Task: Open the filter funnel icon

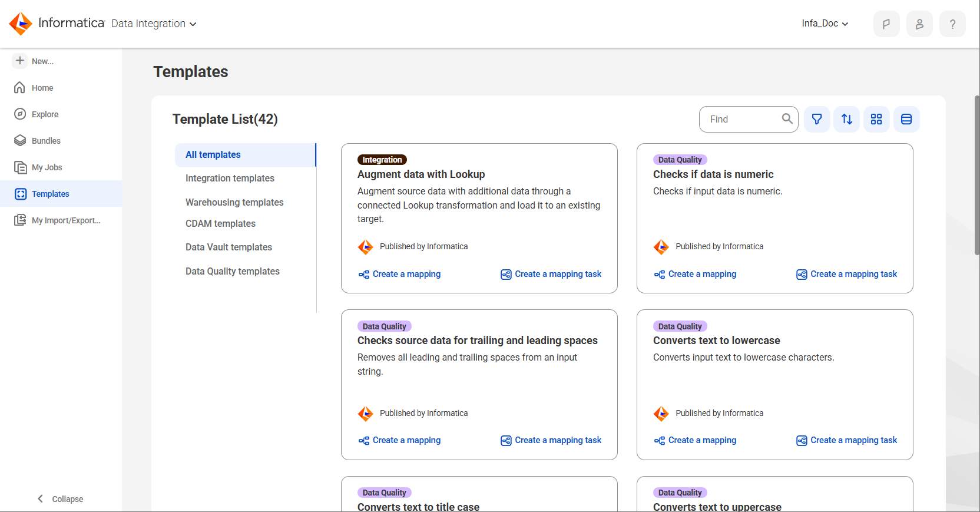Action: (x=817, y=119)
